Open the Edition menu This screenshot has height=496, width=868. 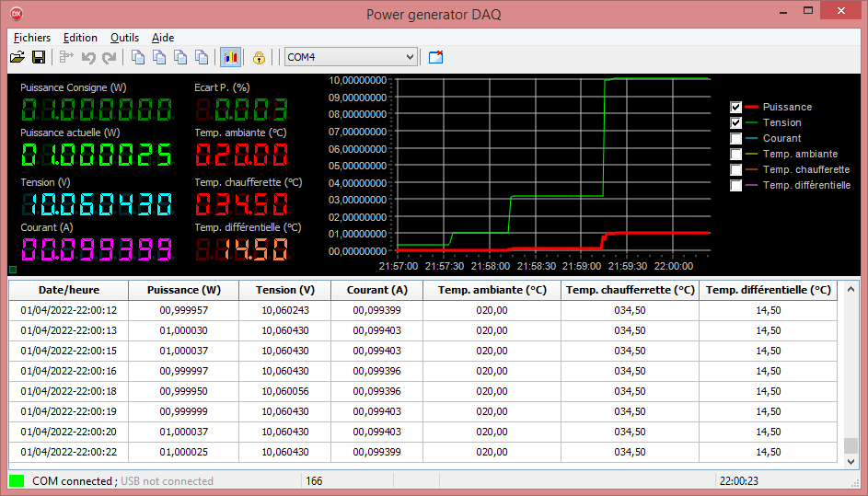pos(80,38)
